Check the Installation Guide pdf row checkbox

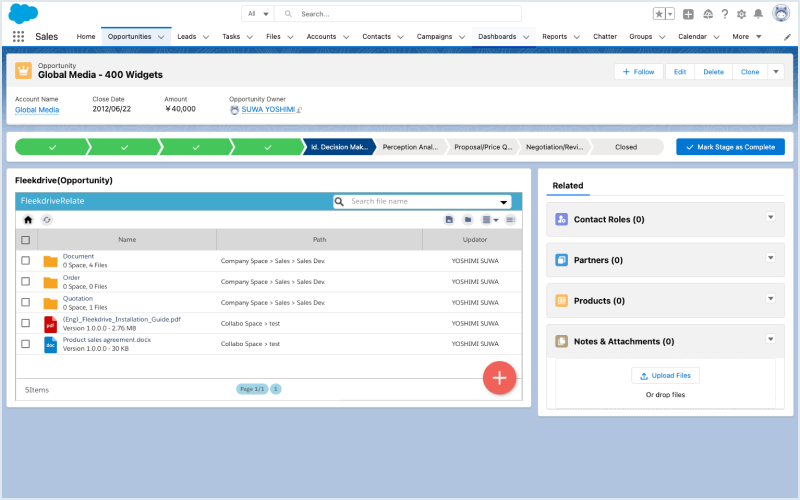tap(26, 323)
